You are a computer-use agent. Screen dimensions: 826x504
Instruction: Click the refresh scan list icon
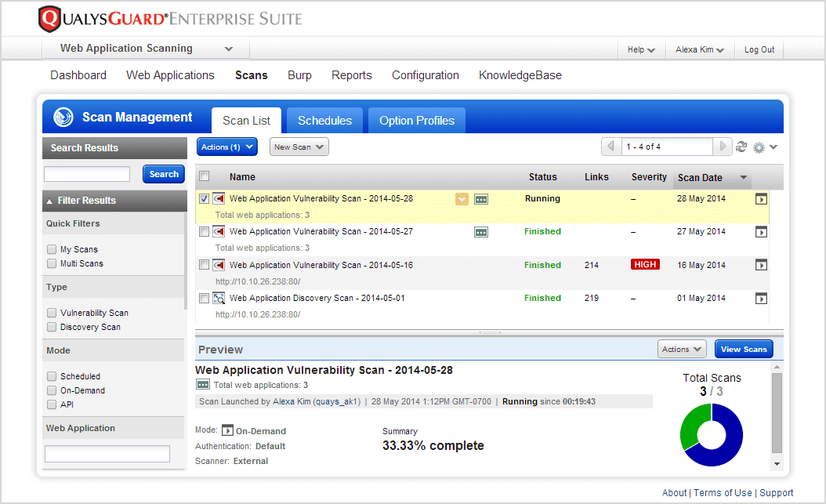[741, 147]
